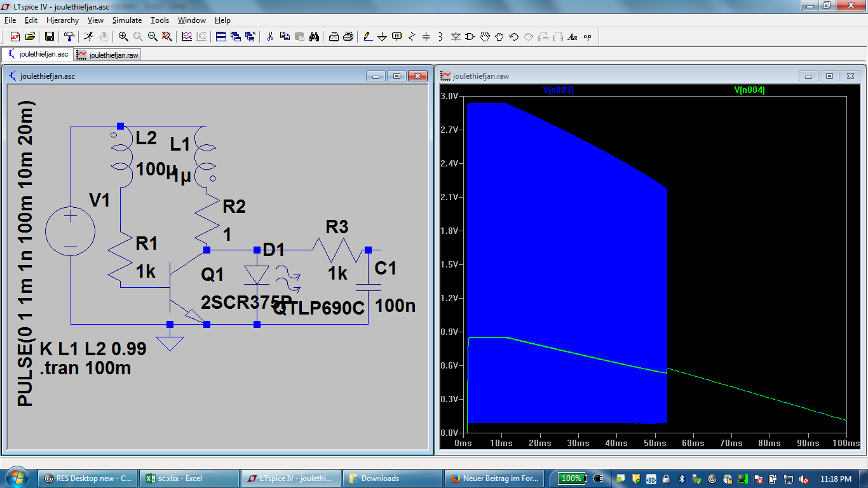868x488 pixels.
Task: Place a Capacitor from the toolbar
Action: point(426,37)
